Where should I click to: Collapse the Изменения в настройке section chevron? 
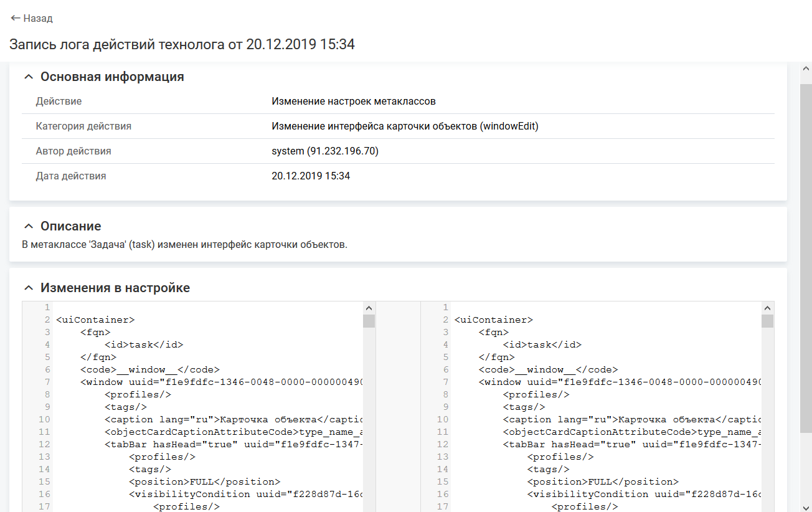point(28,288)
